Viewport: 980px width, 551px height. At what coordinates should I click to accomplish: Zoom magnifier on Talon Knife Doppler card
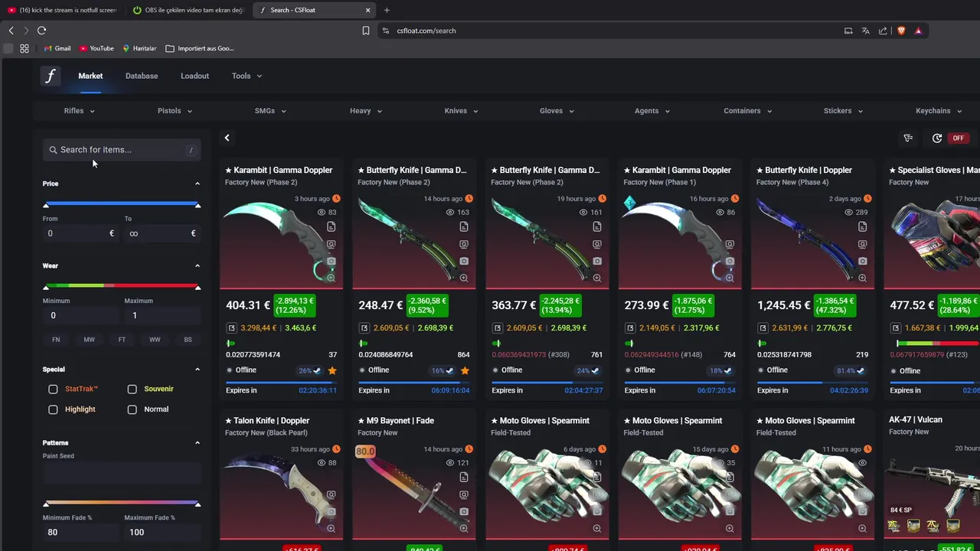tap(331, 529)
